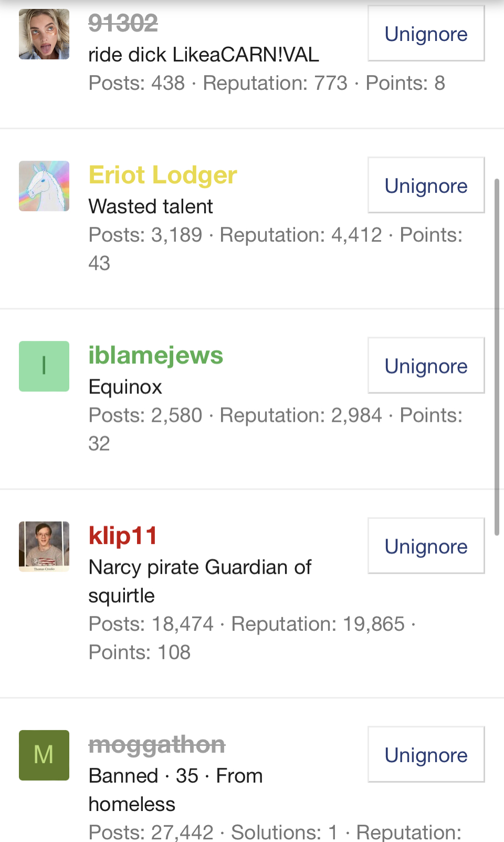Click the "Reputation: 773" stat for 91302
504x842 pixels.
coord(275,83)
